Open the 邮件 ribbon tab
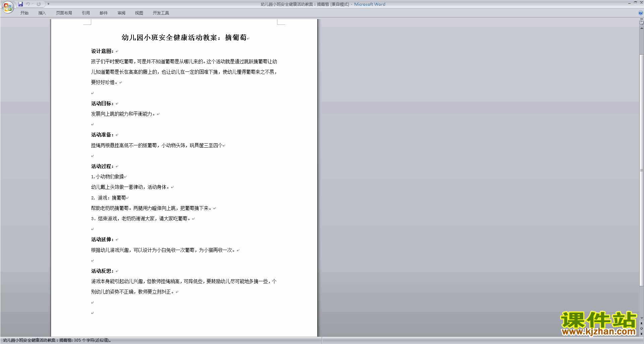644x344 pixels. pyautogui.click(x=104, y=13)
